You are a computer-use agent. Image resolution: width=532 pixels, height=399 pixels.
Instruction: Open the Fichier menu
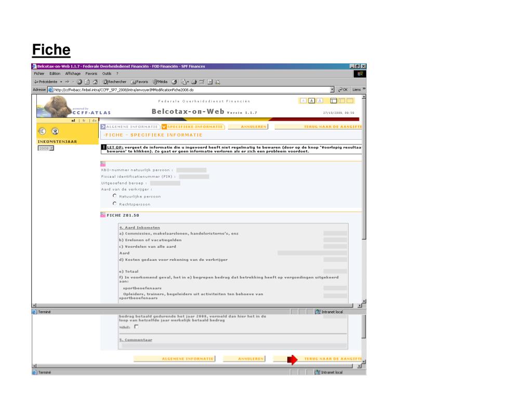coord(39,74)
